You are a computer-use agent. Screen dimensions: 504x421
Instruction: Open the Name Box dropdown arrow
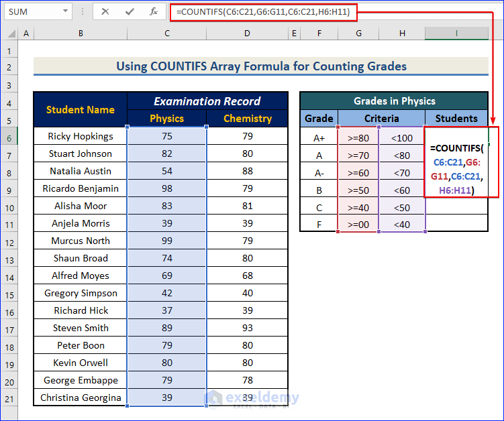pyautogui.click(x=65, y=11)
